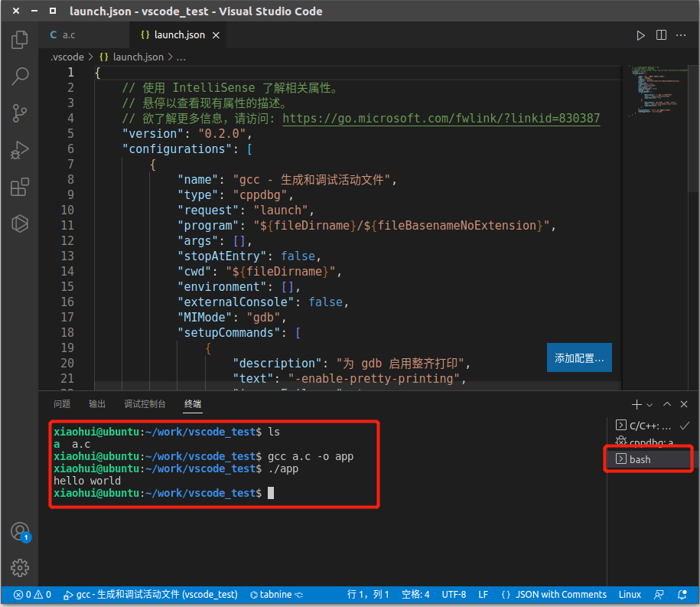The height and width of the screenshot is (607, 700).
Task: Open the Explorer view in activity bar
Action: pos(19,40)
